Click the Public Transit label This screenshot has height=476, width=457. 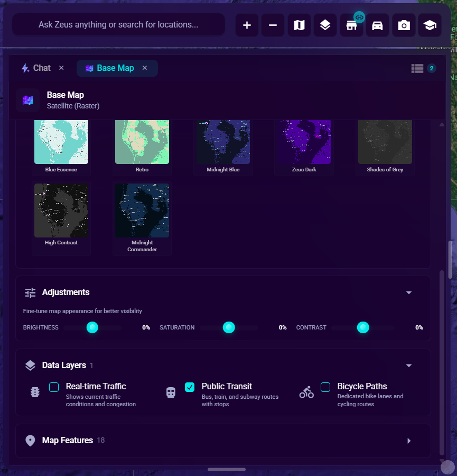tap(227, 386)
